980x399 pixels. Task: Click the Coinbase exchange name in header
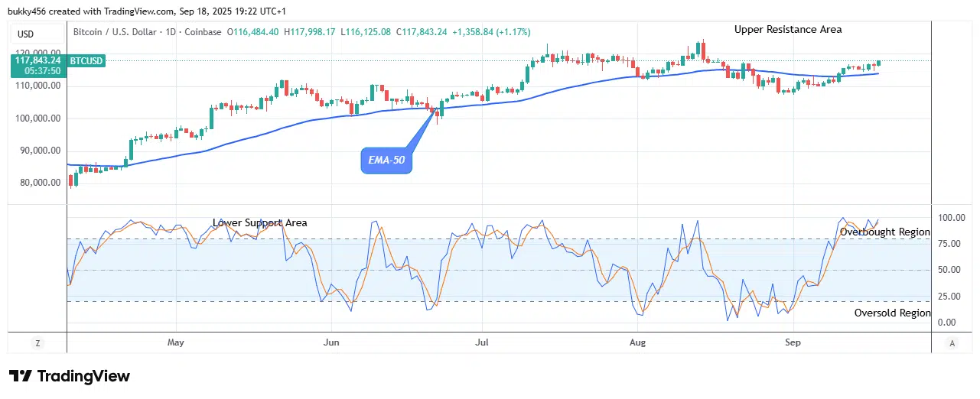203,32
